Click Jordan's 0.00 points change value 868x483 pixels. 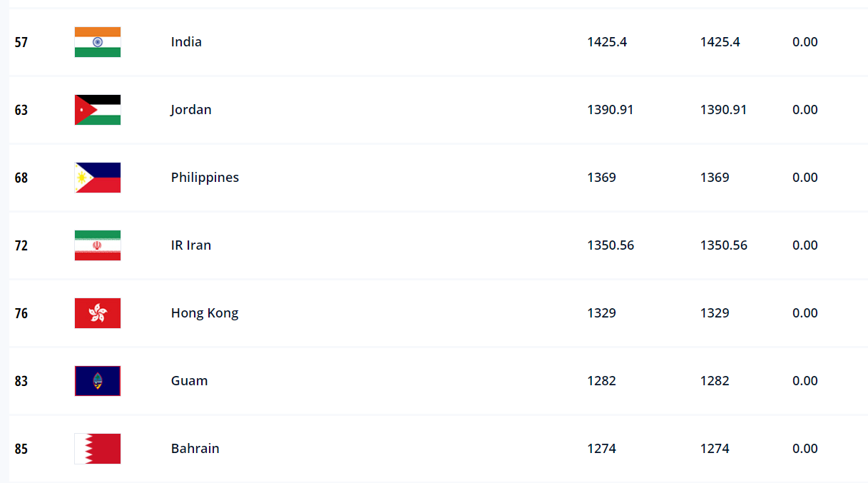tap(805, 110)
